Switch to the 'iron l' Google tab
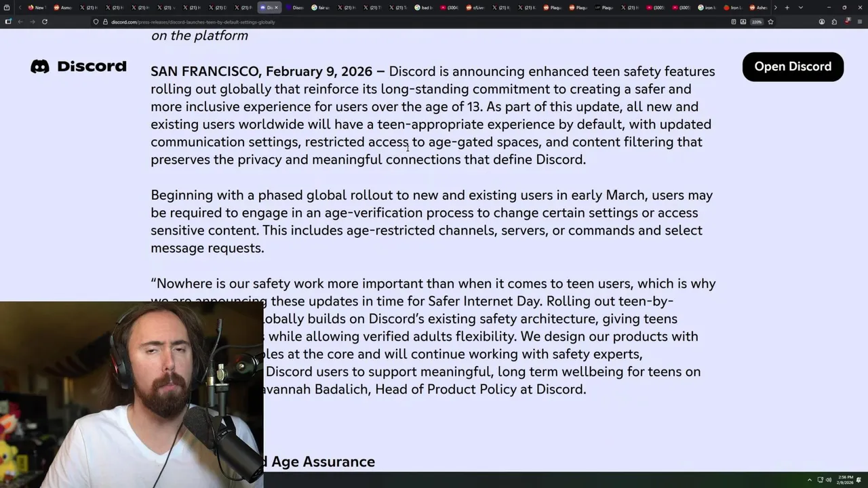This screenshot has height=488, width=868. 707,7
